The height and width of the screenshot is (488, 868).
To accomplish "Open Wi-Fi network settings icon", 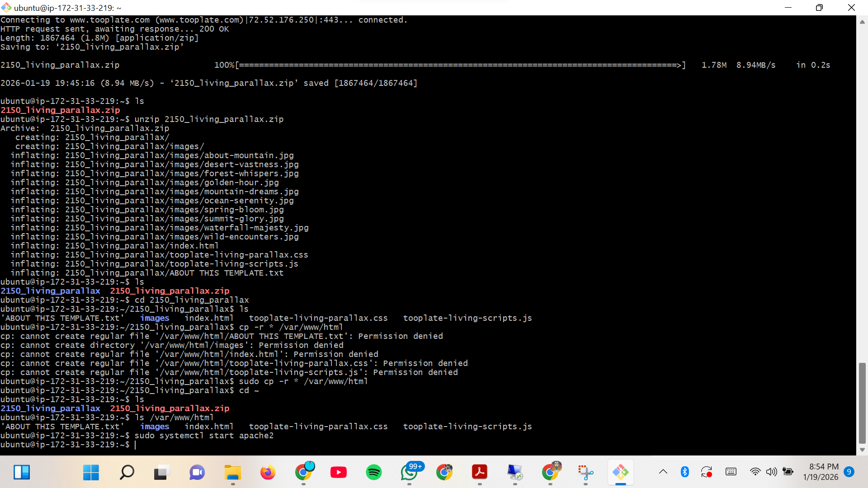I will click(x=755, y=472).
